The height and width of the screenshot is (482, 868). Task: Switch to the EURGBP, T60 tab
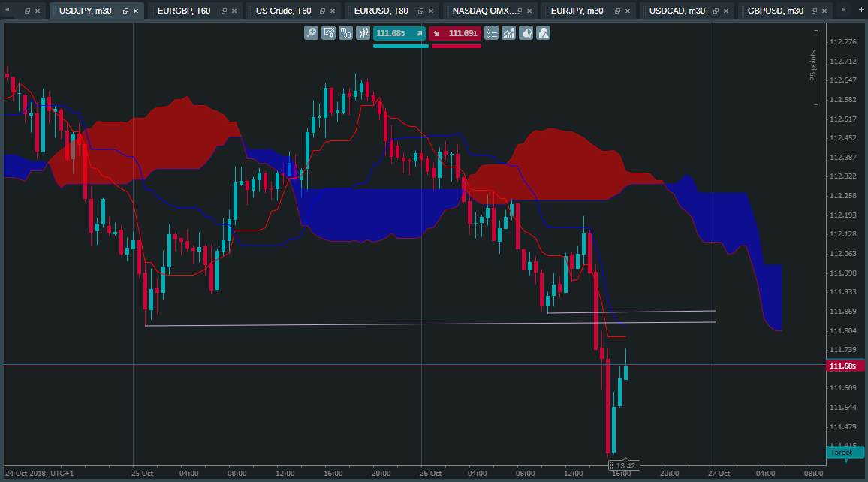184,11
